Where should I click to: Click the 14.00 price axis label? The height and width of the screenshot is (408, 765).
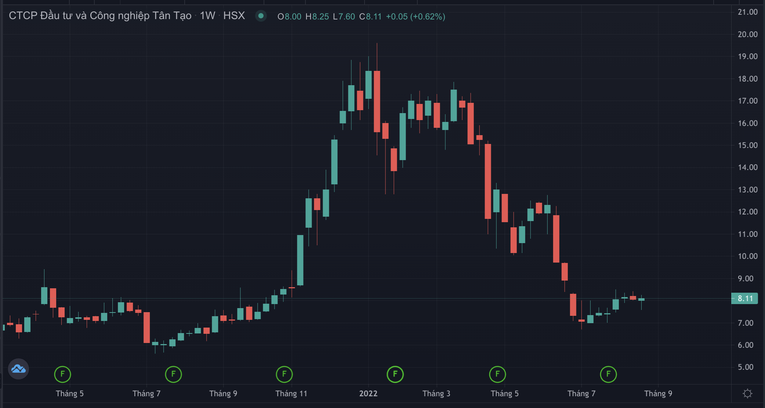click(746, 168)
